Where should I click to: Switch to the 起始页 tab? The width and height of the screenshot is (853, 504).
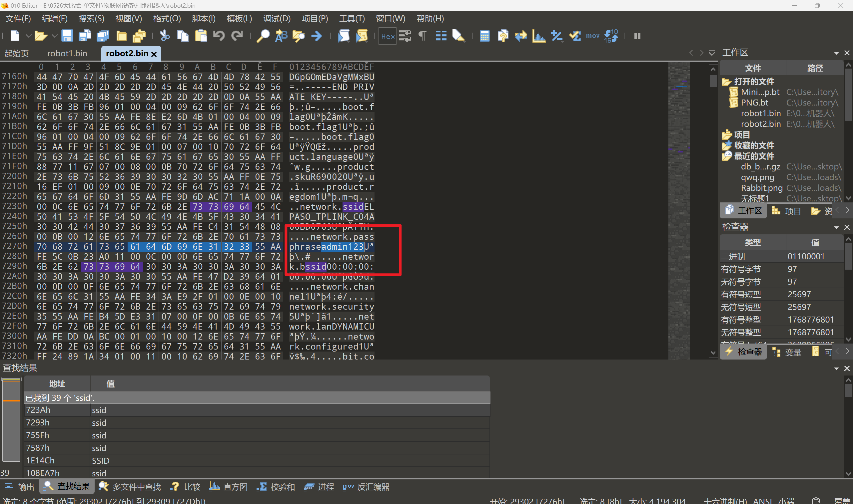pos(16,53)
